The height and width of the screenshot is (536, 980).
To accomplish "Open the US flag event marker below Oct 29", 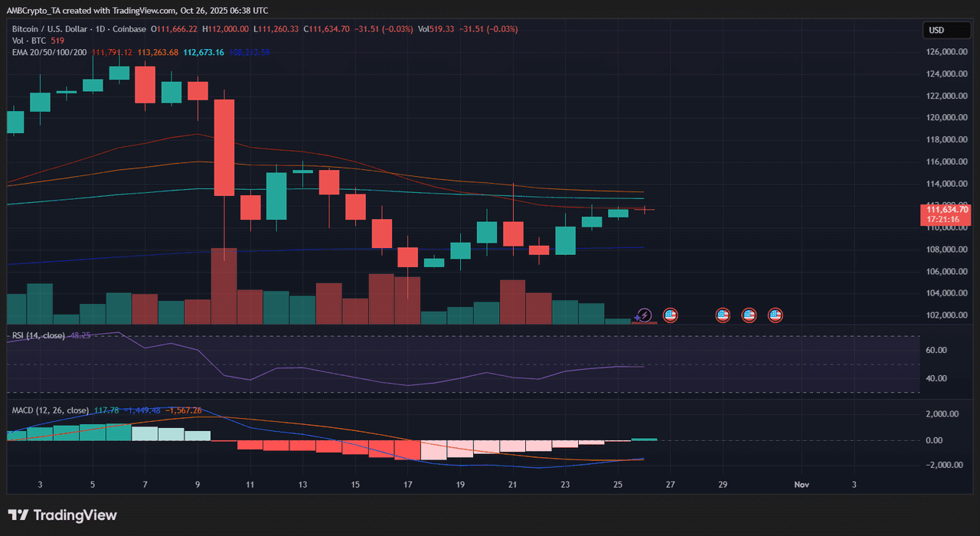I will click(x=723, y=315).
